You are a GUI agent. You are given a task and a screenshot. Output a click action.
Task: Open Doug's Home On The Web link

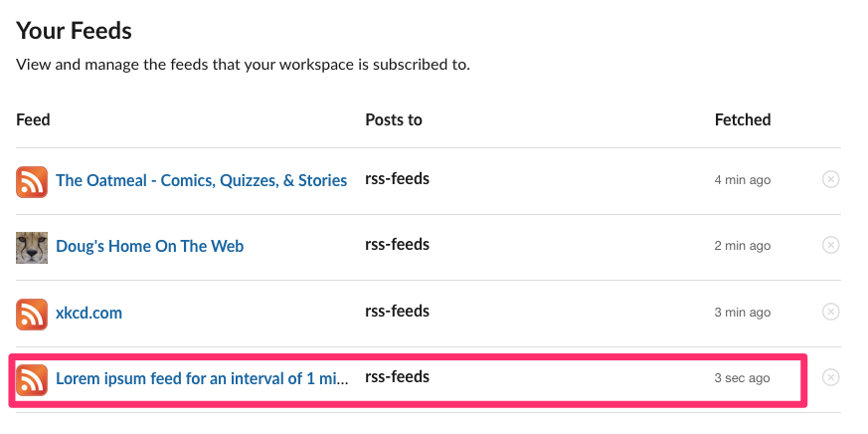(x=149, y=246)
